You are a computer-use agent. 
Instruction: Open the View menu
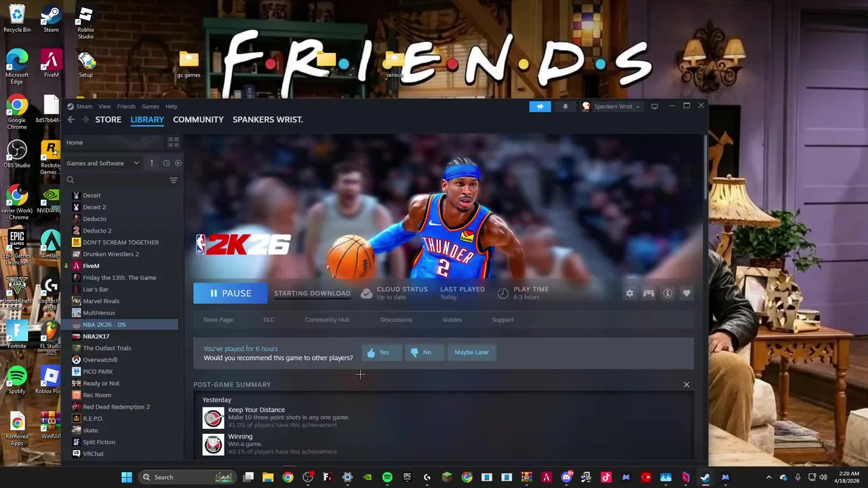(x=104, y=106)
